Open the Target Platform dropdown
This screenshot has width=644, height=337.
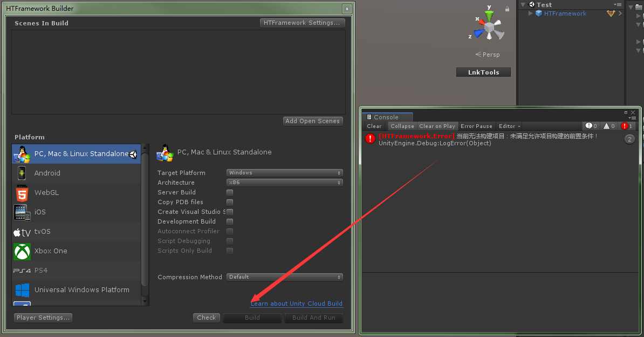(284, 172)
